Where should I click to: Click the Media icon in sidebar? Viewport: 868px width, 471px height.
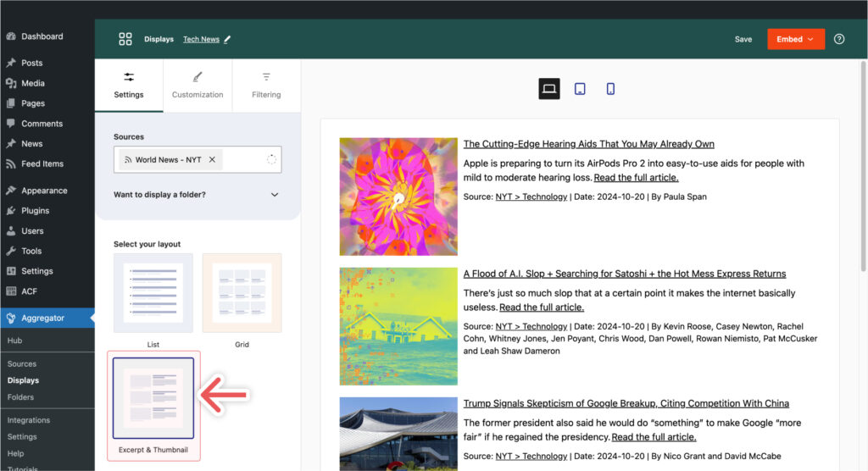point(11,83)
